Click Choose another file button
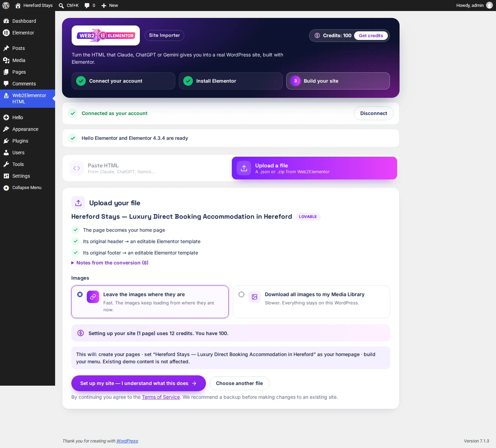Viewport: 496px width, 448px height. click(239, 383)
